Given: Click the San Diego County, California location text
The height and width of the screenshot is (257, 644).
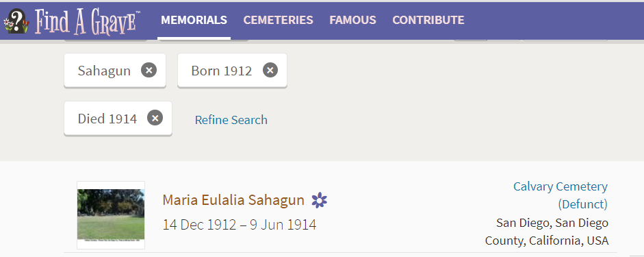Looking at the screenshot, I should [547, 232].
